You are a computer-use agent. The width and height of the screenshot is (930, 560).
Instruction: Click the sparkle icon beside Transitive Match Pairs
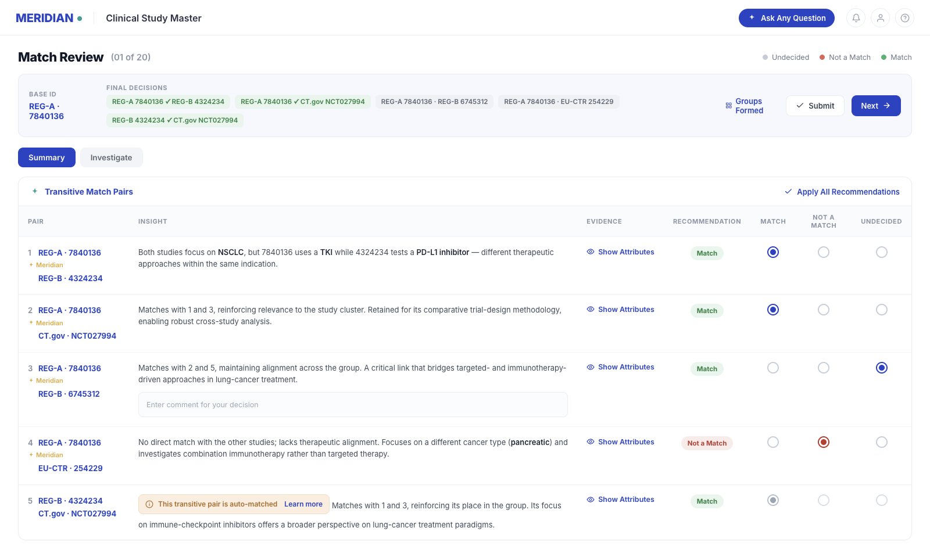click(x=35, y=191)
